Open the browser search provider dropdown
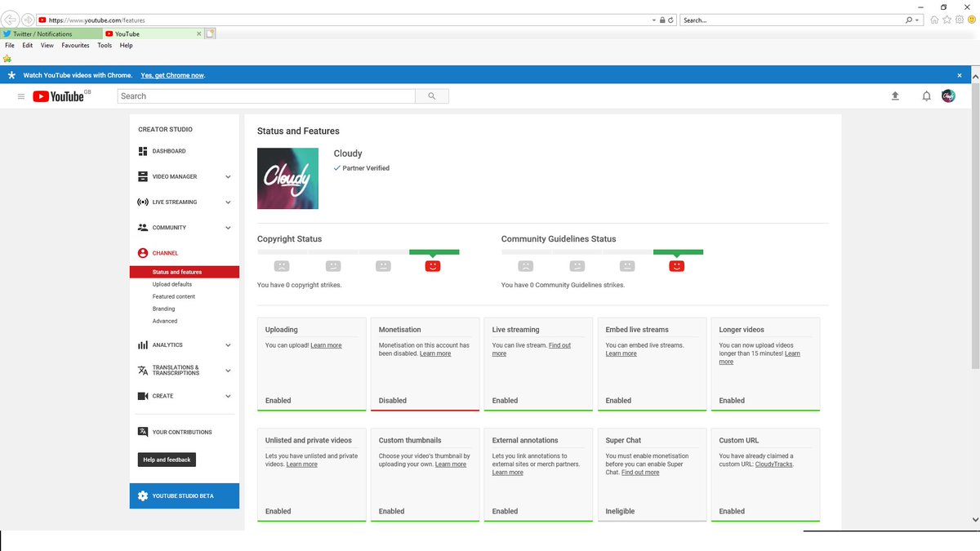The width and height of the screenshot is (980, 551). point(918,20)
